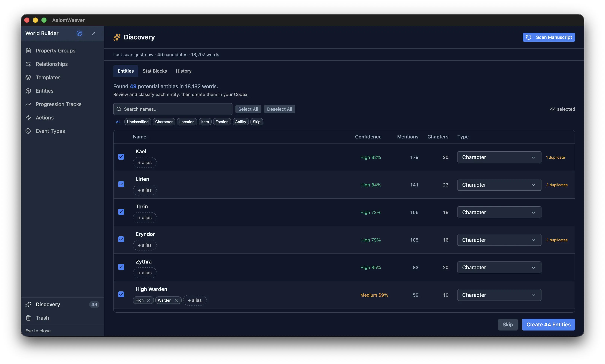Click the Relationships arrows icon
The image size is (605, 364).
point(28,64)
